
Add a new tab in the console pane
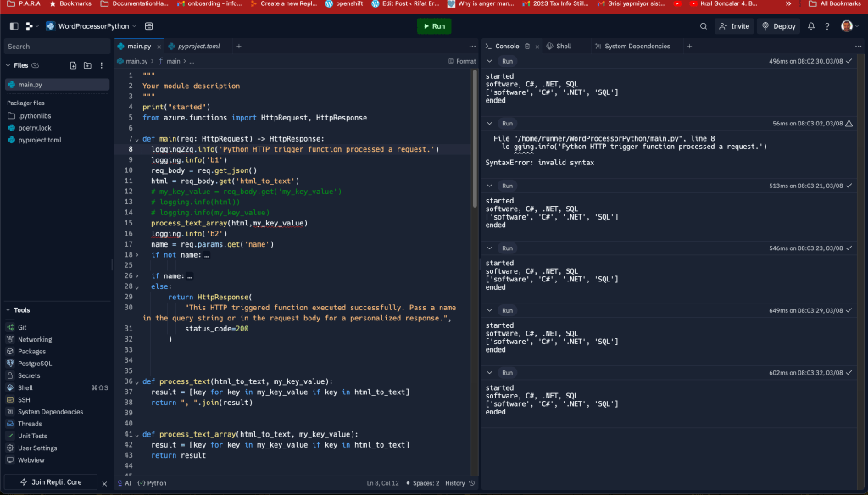(x=689, y=47)
